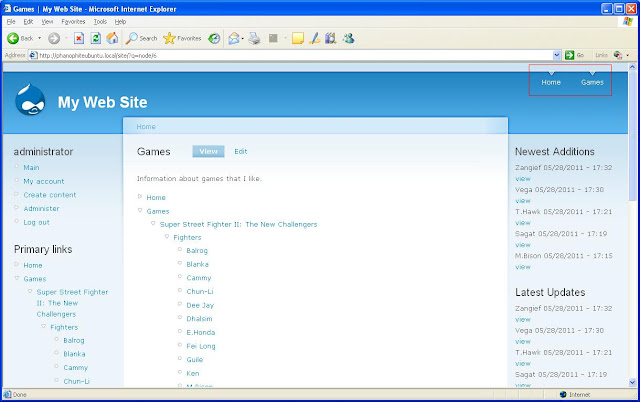Click the Forward arrow toolbar button

pos(54,38)
